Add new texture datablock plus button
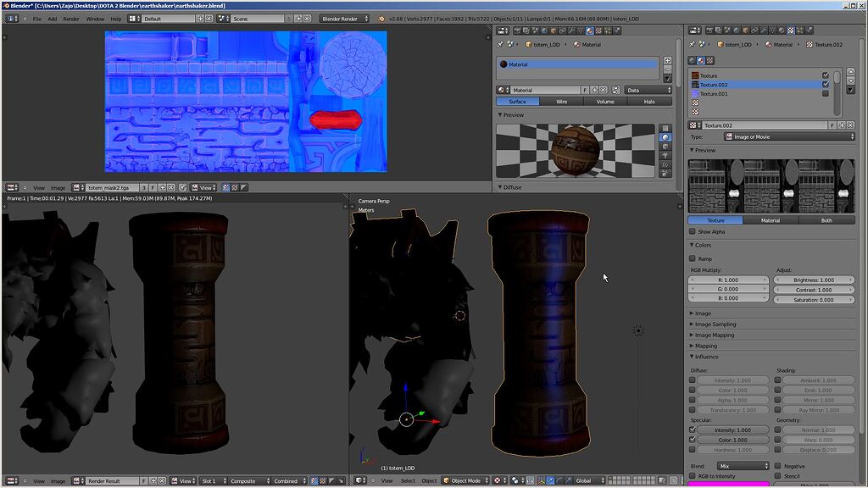The height and width of the screenshot is (488, 868). 842,125
